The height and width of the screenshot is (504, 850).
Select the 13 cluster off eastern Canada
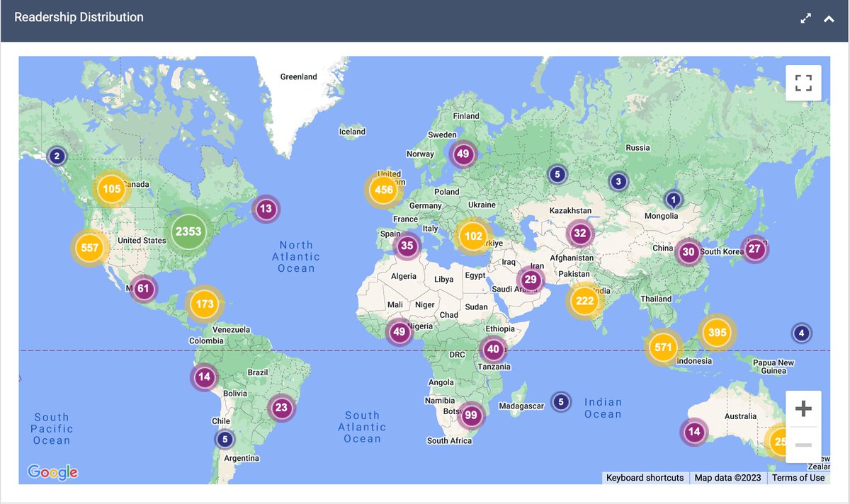pyautogui.click(x=266, y=209)
